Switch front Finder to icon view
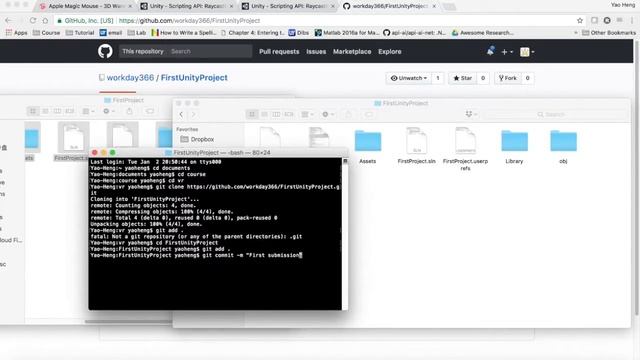This screenshot has height=360, width=640. [252, 115]
